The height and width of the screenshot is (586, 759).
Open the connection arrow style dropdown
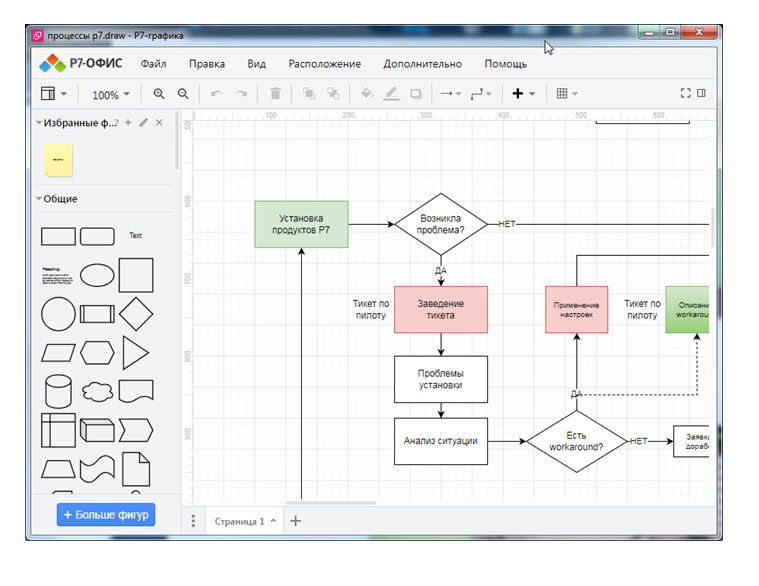[x=451, y=94]
